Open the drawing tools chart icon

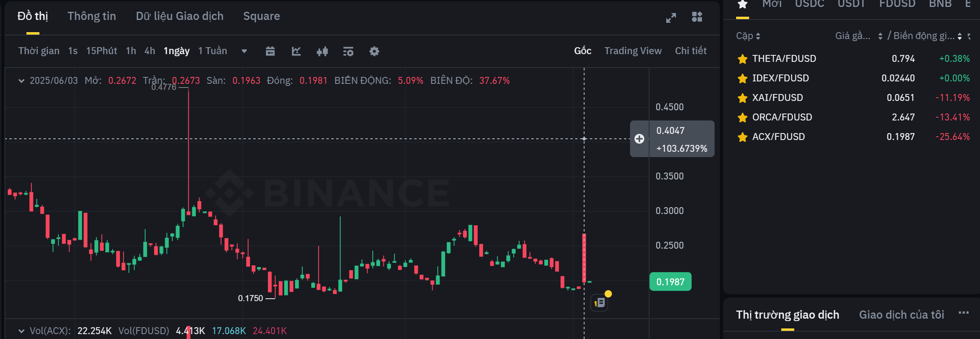pyautogui.click(x=296, y=51)
